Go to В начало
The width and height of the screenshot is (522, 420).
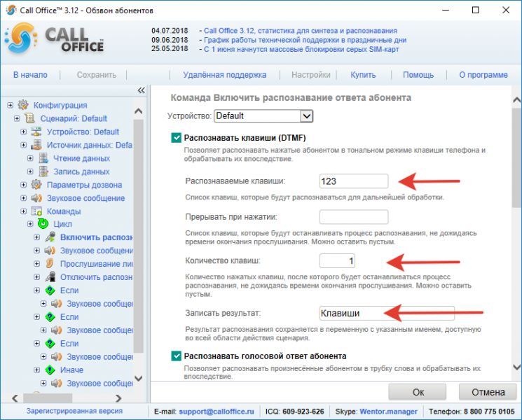pyautogui.click(x=30, y=75)
